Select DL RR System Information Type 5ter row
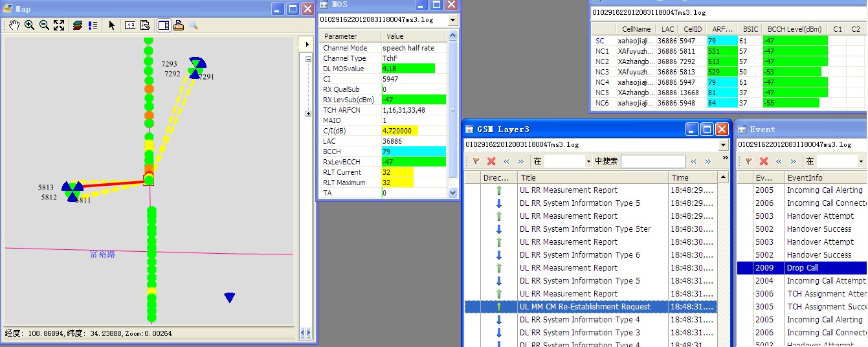The height and width of the screenshot is (347, 868). coord(591,229)
